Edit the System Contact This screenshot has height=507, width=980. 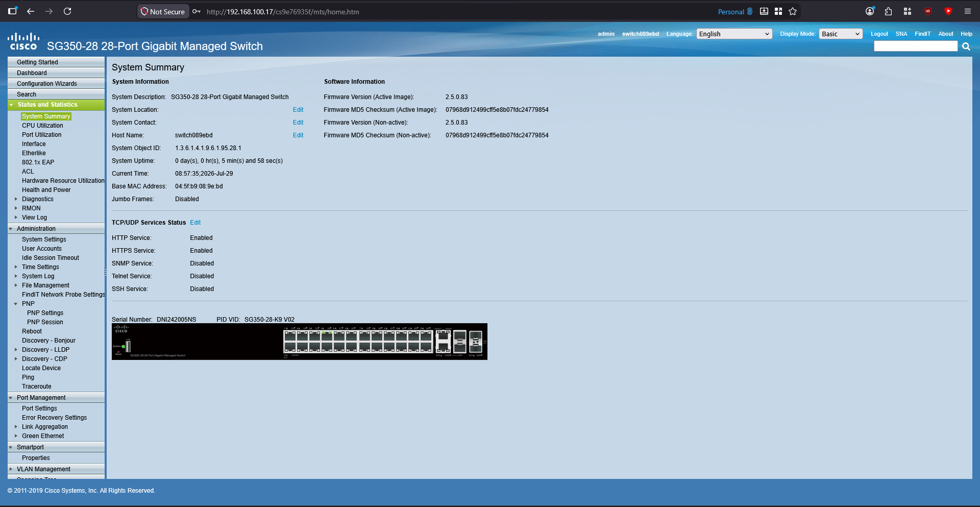click(x=298, y=123)
